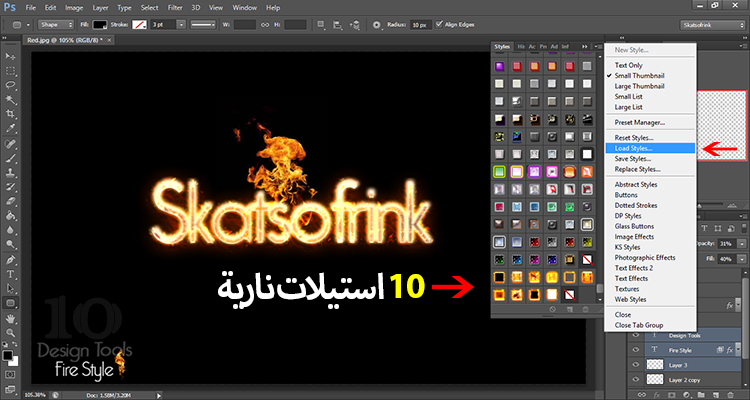This screenshot has height=400, width=750.
Task: Select the Magic Wand tool
Action: pos(10,101)
